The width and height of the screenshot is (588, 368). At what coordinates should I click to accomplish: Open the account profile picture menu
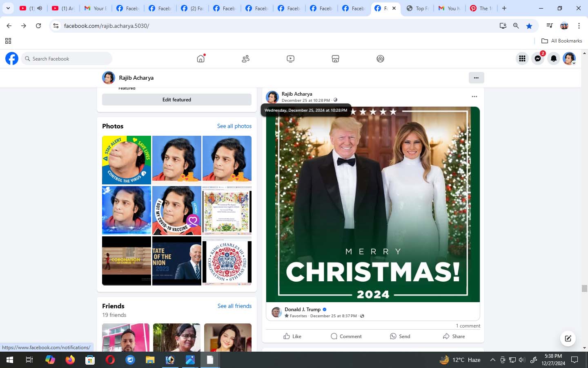click(569, 58)
